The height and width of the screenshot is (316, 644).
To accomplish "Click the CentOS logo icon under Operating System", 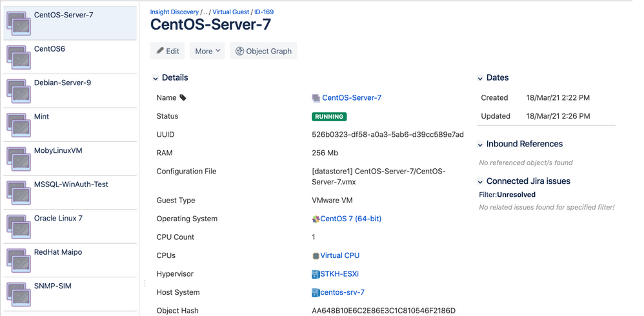I will [316, 219].
